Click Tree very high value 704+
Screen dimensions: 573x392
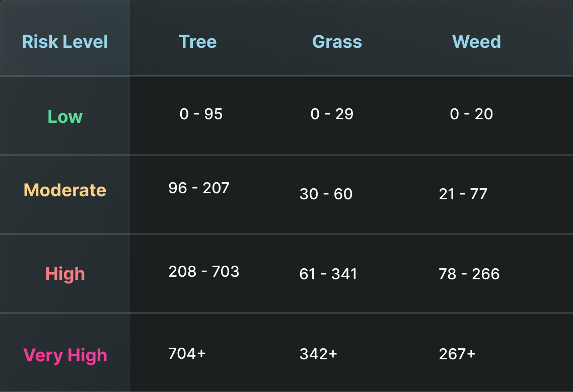coord(187,353)
